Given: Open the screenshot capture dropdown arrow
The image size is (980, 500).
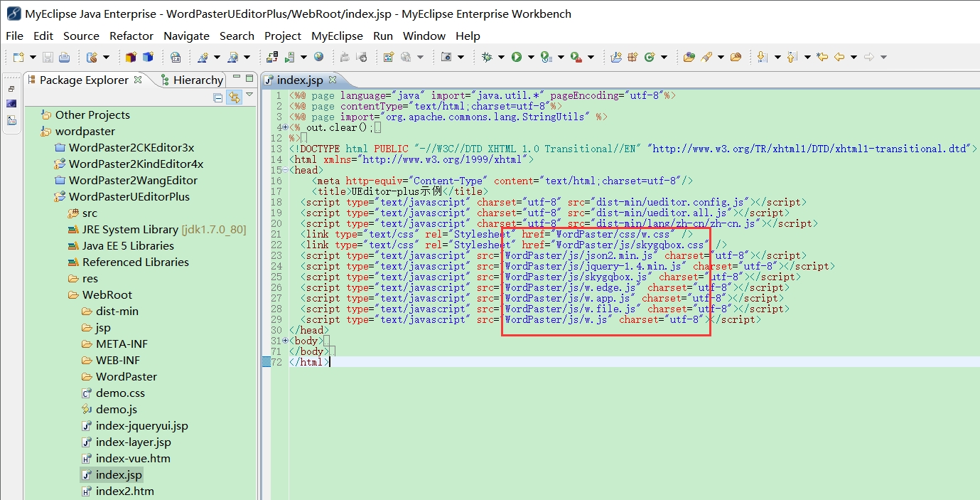Looking at the screenshot, I should coord(461,57).
